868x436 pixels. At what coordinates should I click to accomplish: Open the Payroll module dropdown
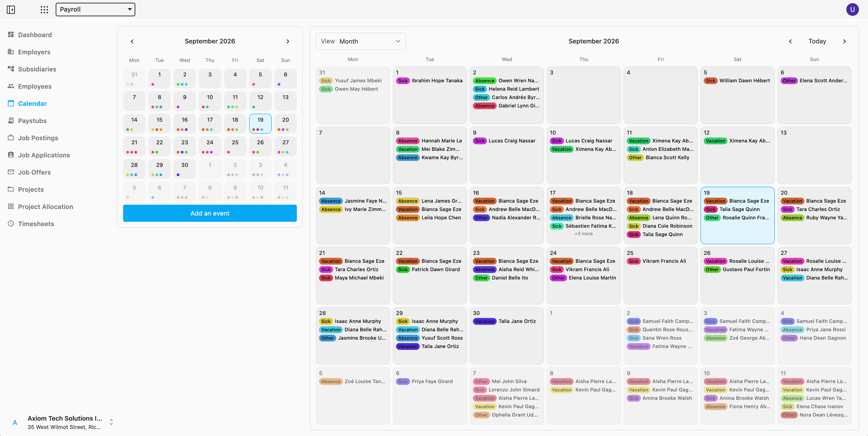95,9
